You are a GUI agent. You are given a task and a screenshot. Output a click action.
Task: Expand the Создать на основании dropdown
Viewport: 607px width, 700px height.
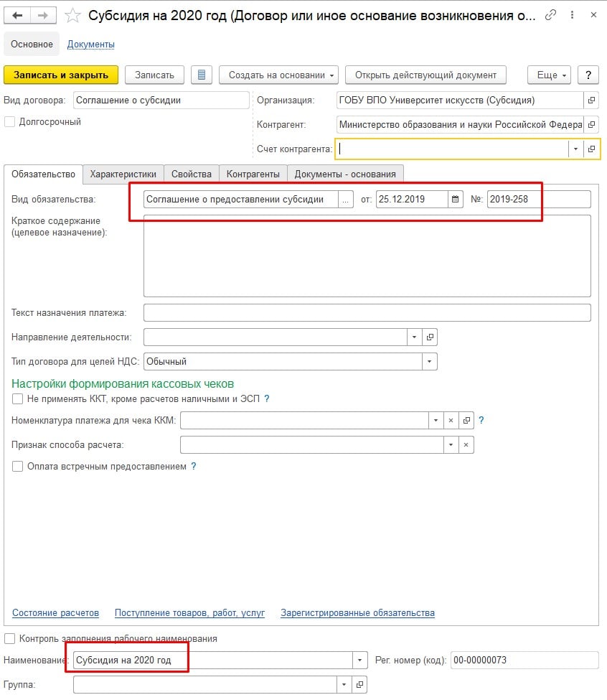tap(281, 75)
